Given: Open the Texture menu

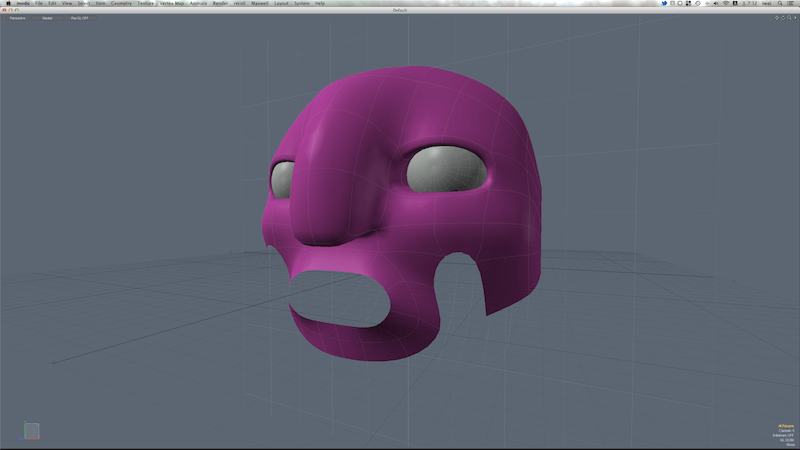Looking at the screenshot, I should [x=145, y=3].
